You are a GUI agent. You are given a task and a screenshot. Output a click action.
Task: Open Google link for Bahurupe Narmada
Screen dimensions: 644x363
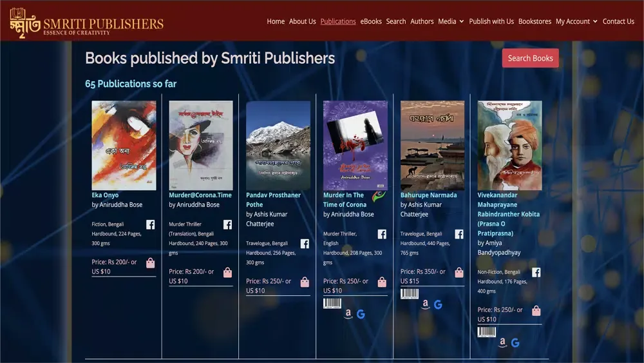(438, 305)
